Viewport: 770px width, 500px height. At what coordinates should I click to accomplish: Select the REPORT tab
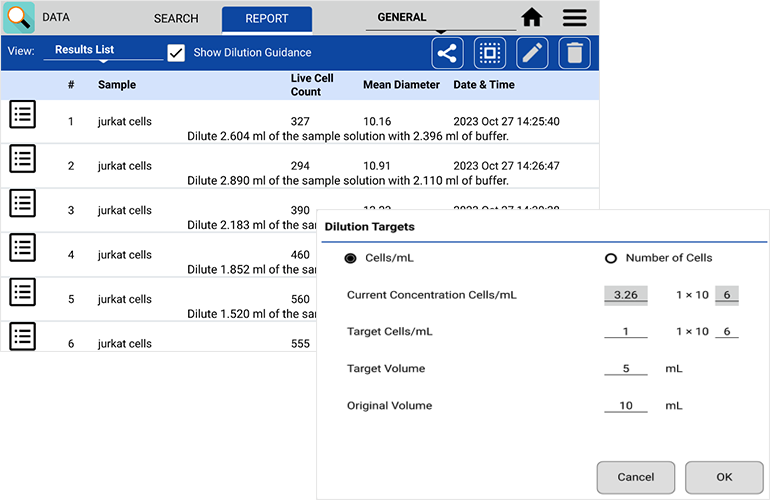click(x=266, y=19)
